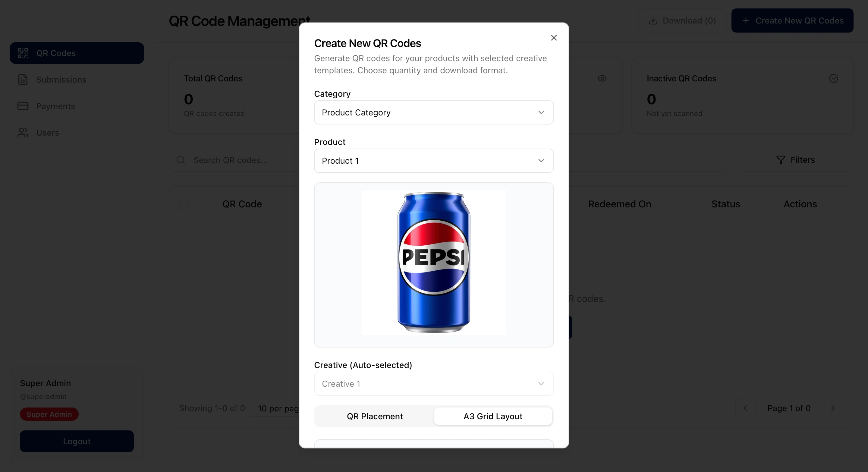The image size is (868, 472).
Task: Open Payments from the sidebar
Action: tap(23, 106)
